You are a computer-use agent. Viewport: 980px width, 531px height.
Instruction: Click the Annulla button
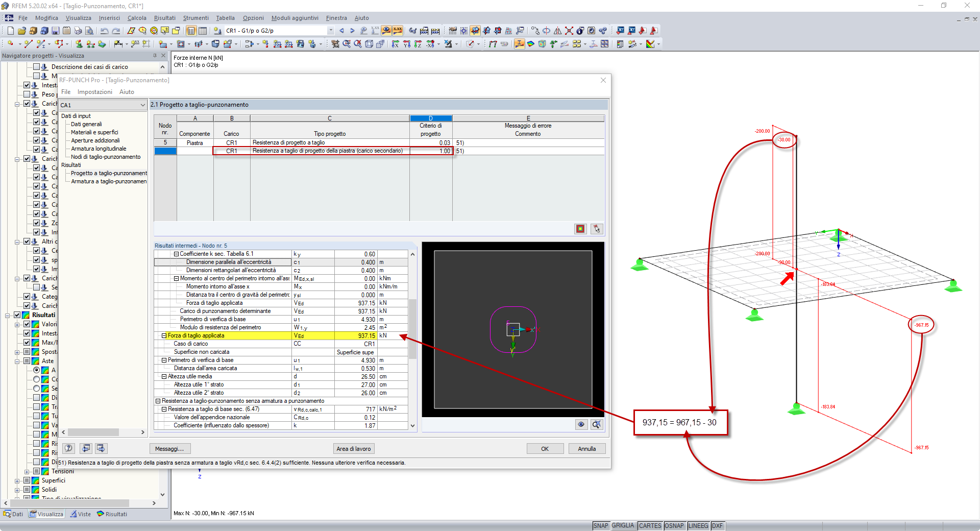586,449
